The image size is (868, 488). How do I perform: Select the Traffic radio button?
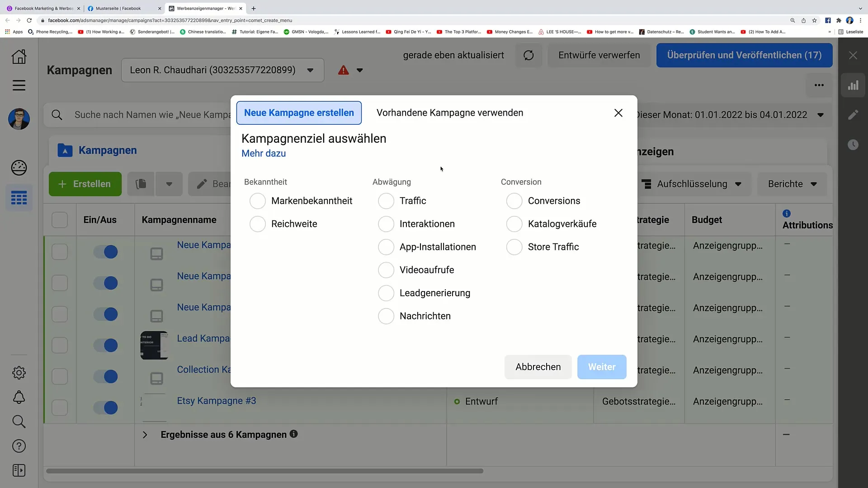pyautogui.click(x=387, y=201)
